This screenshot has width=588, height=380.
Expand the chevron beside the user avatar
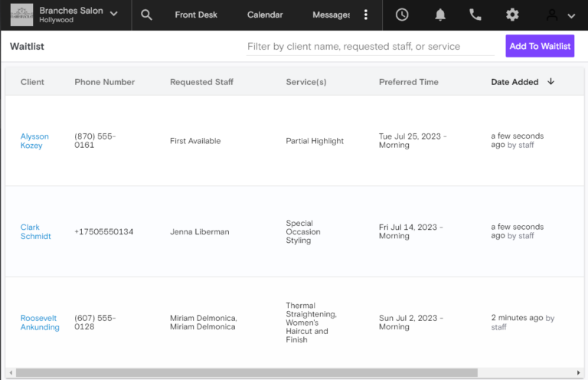coord(571,15)
